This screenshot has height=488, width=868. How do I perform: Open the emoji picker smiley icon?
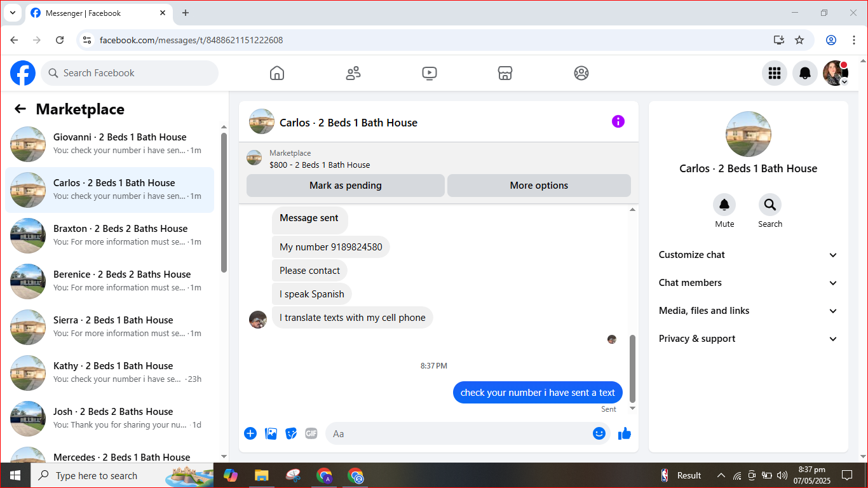pyautogui.click(x=599, y=433)
